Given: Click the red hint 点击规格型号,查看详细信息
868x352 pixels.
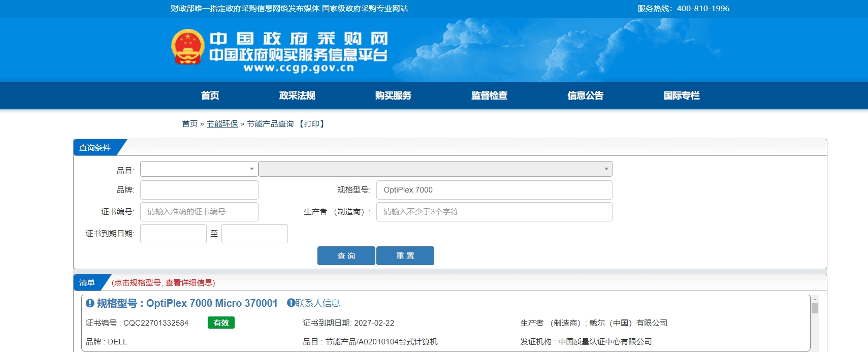Looking at the screenshot, I should (x=163, y=283).
